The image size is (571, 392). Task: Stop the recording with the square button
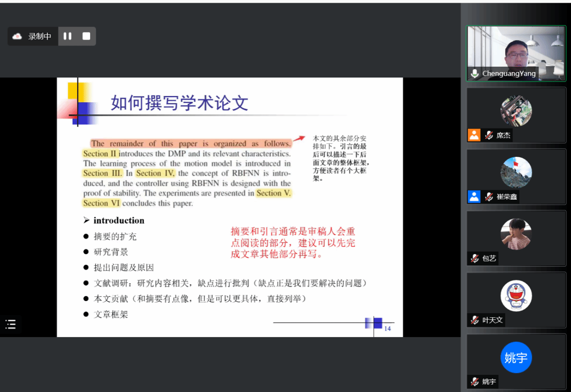86,36
